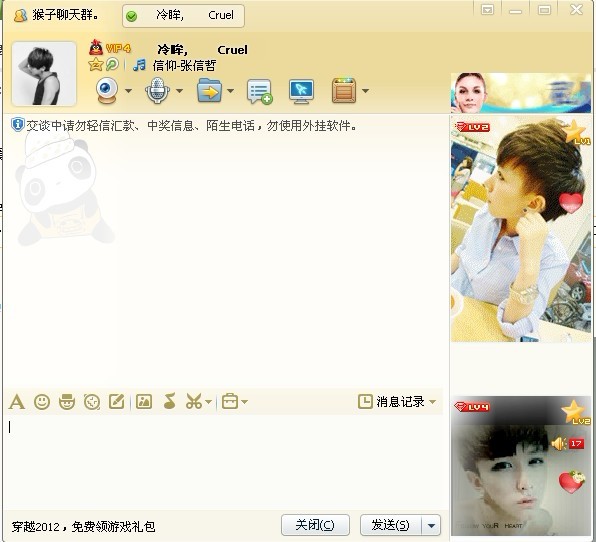The image size is (596, 542).
Task: Open the song 信仰-张信哲 link
Action: [x=184, y=66]
